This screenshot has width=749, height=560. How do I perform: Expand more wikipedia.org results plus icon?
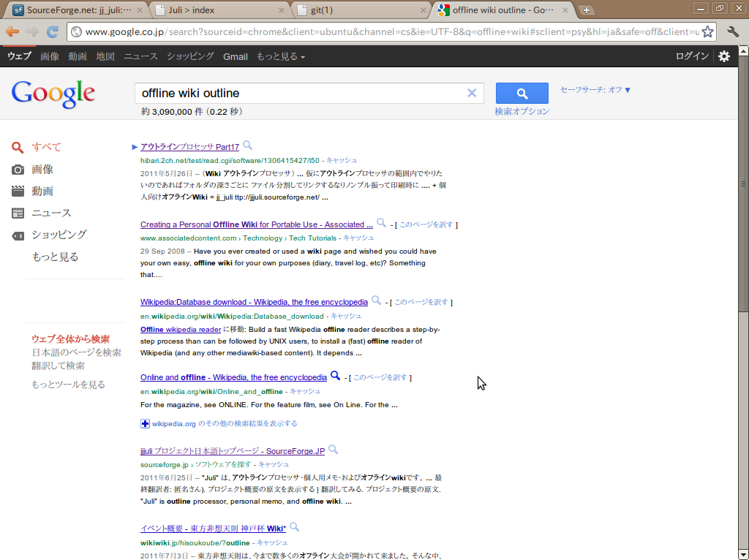[x=145, y=423]
